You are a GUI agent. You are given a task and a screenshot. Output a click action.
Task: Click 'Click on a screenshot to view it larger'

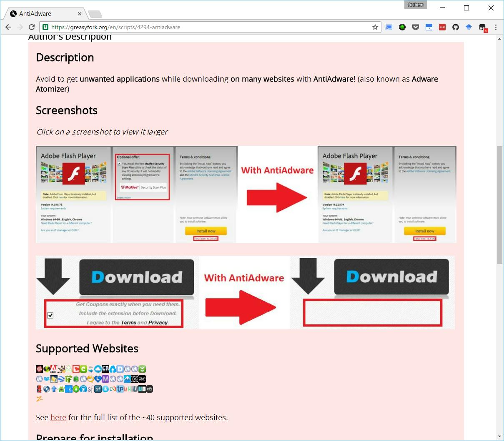click(x=102, y=132)
